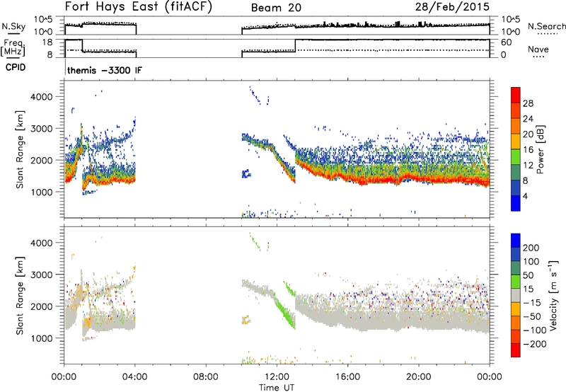Click the '-50' label on Velocity colorbar
The image size is (566, 392).
pyautogui.click(x=532, y=316)
